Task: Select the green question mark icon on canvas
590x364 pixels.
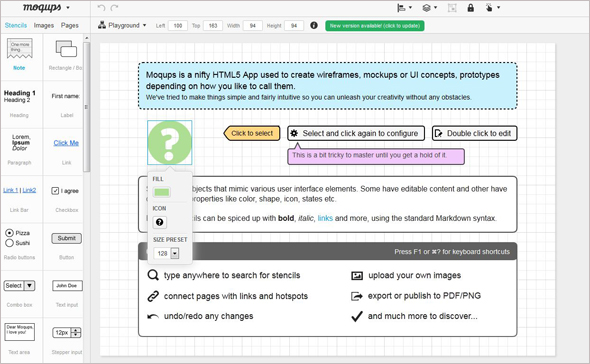Action: [x=169, y=142]
